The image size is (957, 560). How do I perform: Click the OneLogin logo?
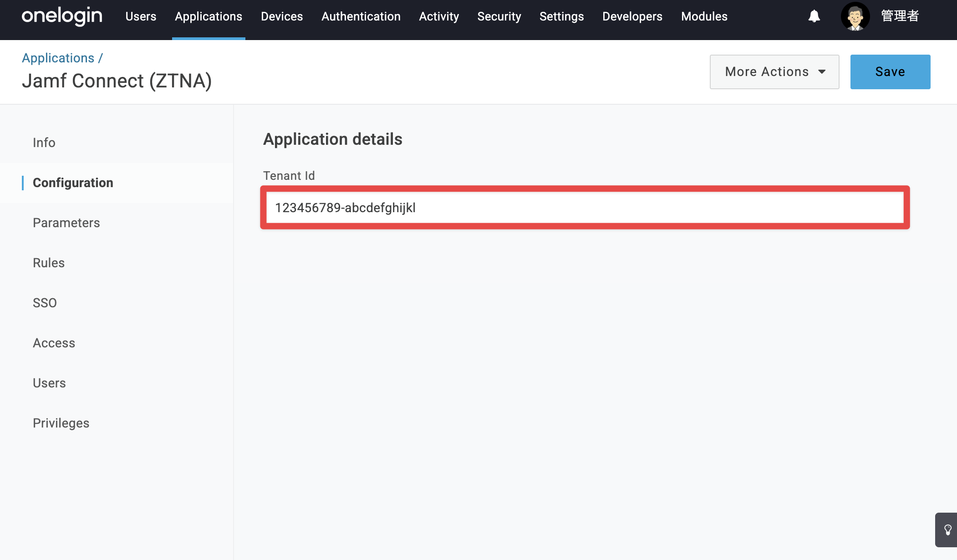(62, 16)
